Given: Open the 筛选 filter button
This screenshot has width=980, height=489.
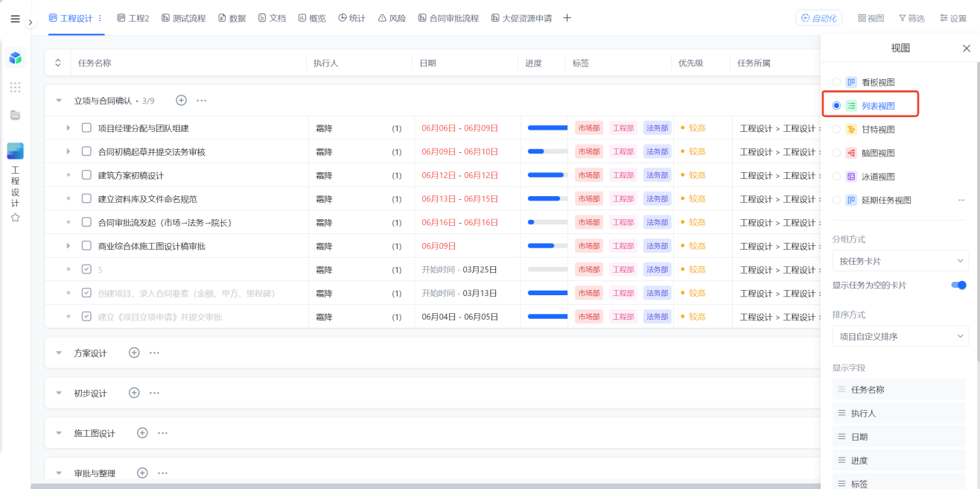Looking at the screenshot, I should pyautogui.click(x=911, y=18).
